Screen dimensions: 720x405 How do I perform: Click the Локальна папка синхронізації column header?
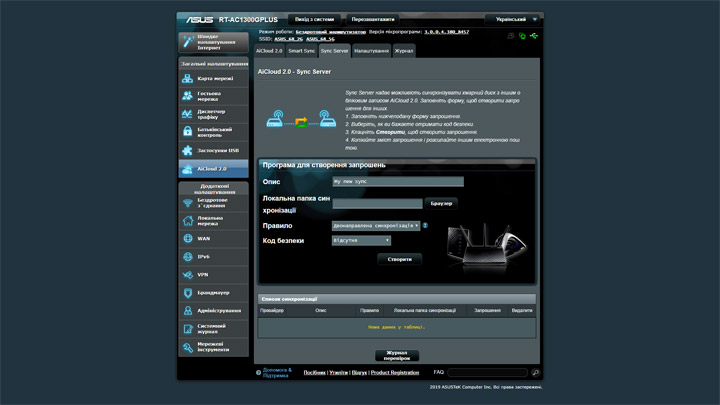[x=425, y=310]
